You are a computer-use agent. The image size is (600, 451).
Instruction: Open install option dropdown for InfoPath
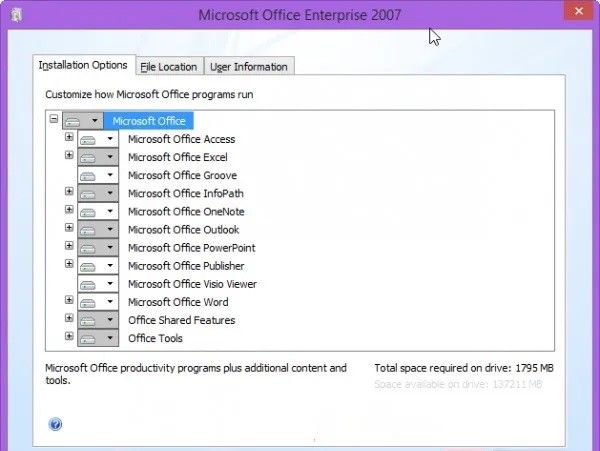coord(98,193)
